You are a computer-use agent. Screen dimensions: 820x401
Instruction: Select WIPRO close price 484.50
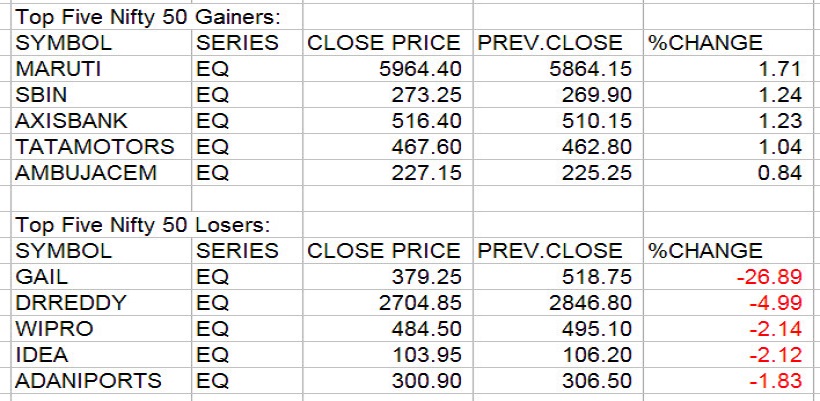(x=427, y=329)
